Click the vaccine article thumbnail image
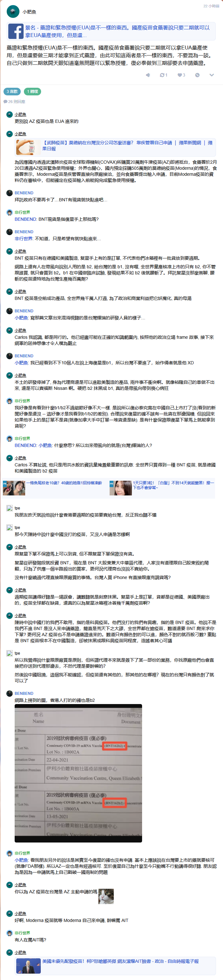Viewport: 223px width, 980px height. (x=28, y=147)
